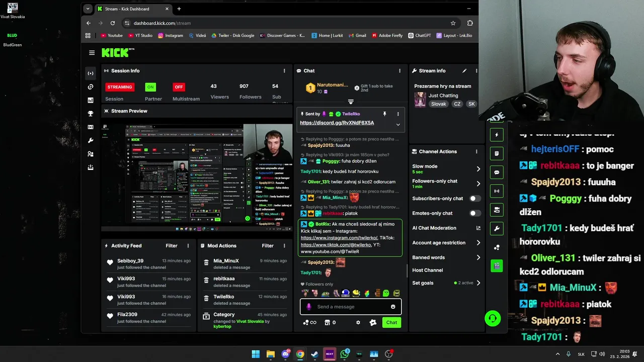Delete icon beside Mia_MinuX mod action
This screenshot has width=644, height=362.
point(206,263)
